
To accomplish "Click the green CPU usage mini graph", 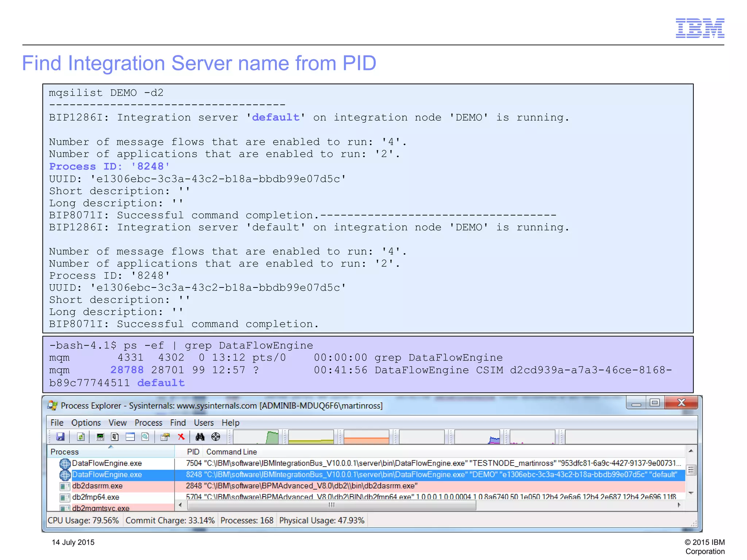I will 256,437.
